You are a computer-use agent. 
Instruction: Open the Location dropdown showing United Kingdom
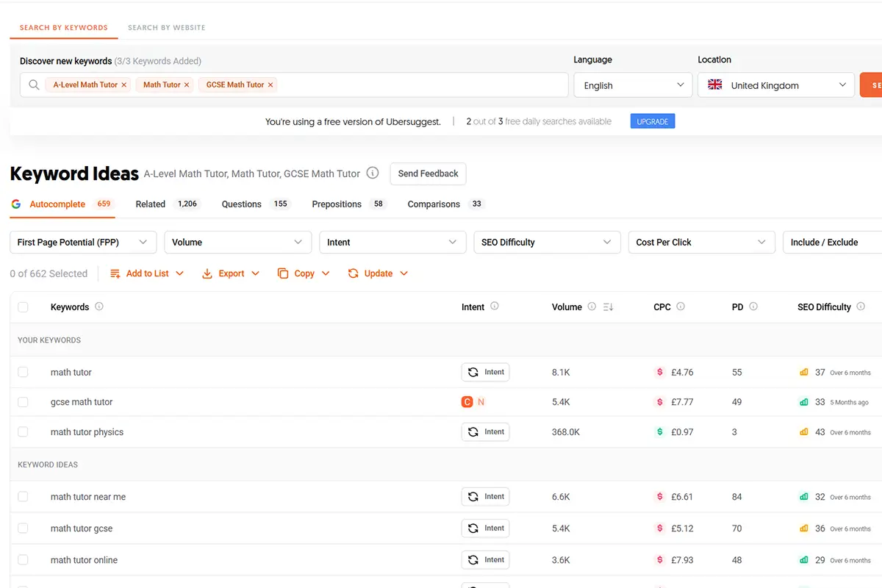pos(775,85)
